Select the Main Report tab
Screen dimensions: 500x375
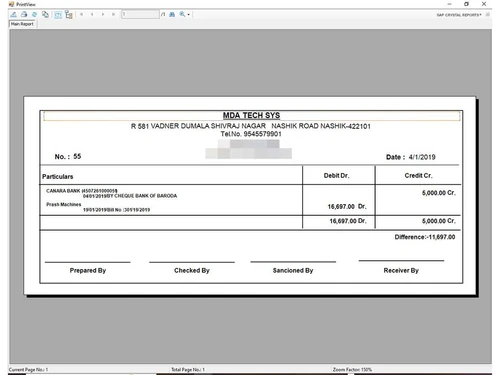coord(22,24)
